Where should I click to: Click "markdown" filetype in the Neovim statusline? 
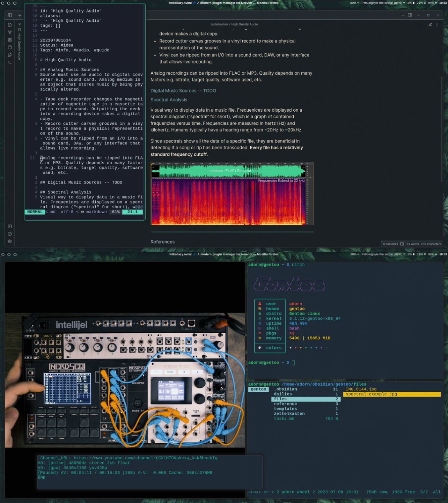coord(96,212)
